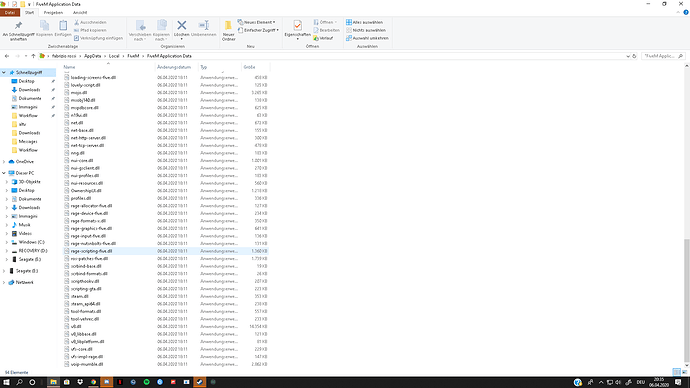
Task: Open the Neues Element dropdown
Action: point(257,22)
